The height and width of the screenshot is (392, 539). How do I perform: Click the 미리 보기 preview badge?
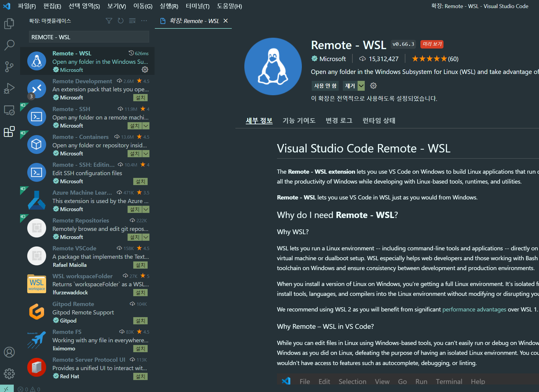click(432, 44)
